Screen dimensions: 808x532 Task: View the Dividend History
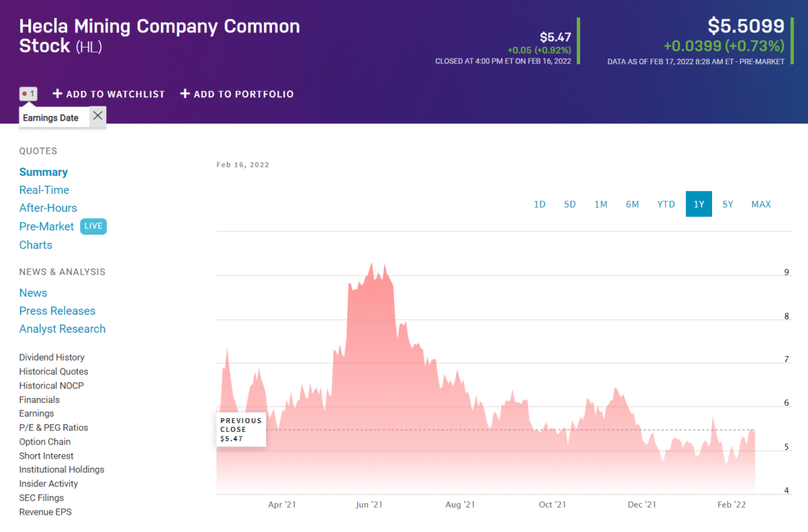[x=51, y=357]
